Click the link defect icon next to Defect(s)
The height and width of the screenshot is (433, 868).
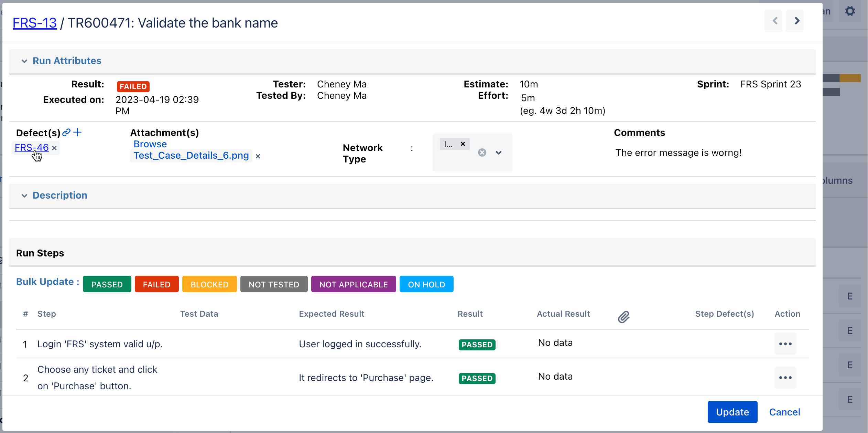click(x=66, y=132)
